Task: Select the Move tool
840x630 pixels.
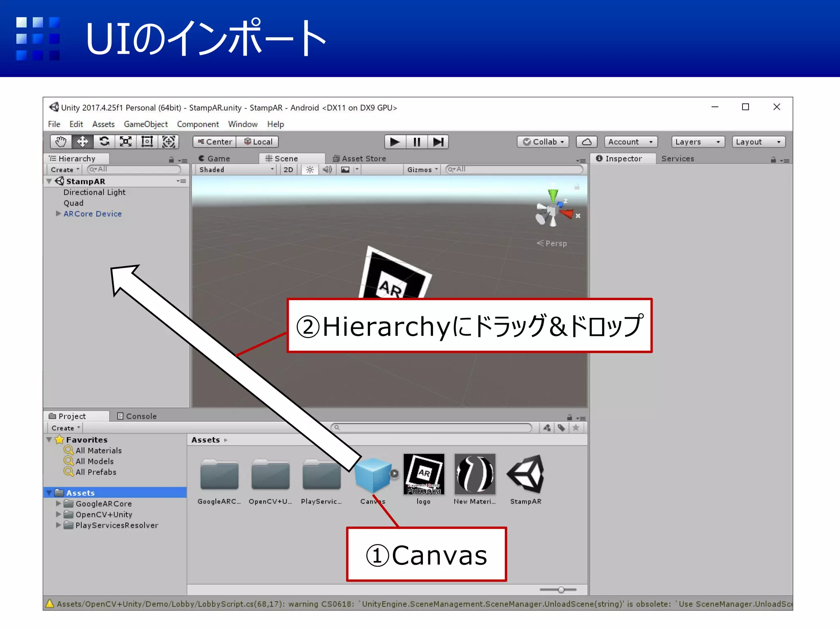Action: point(82,142)
